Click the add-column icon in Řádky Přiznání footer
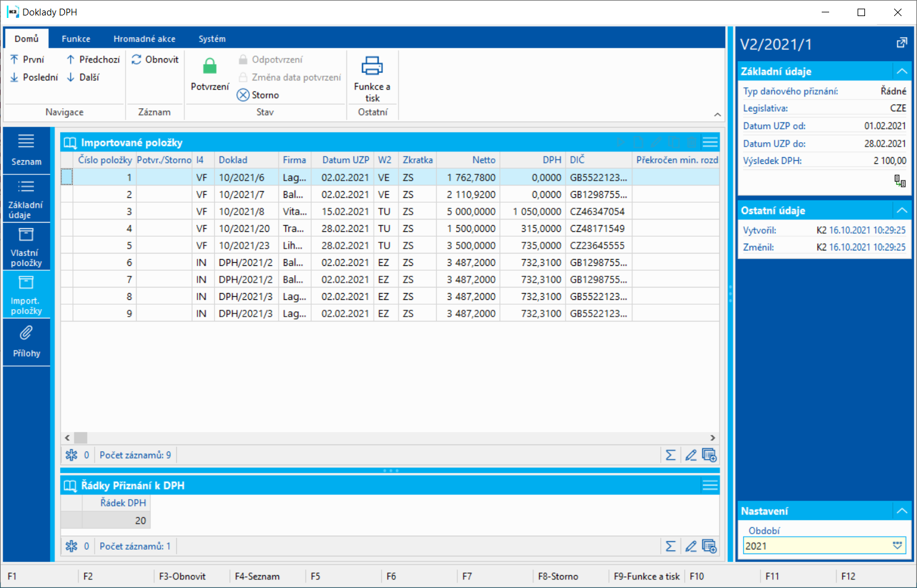This screenshot has height=588, width=917. (x=709, y=547)
